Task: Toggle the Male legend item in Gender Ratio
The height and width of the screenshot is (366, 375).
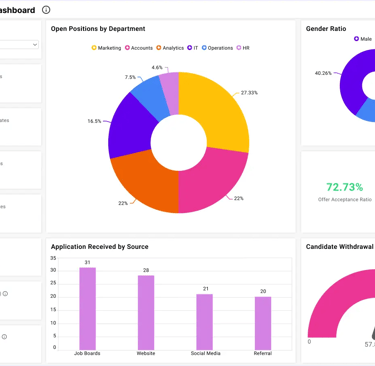Action: click(x=363, y=39)
